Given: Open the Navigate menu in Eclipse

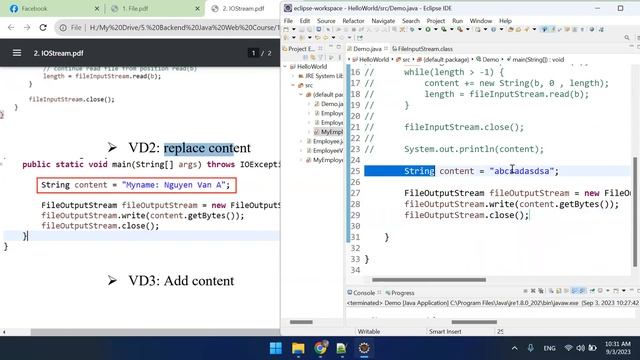Looking at the screenshot, I should [x=383, y=21].
